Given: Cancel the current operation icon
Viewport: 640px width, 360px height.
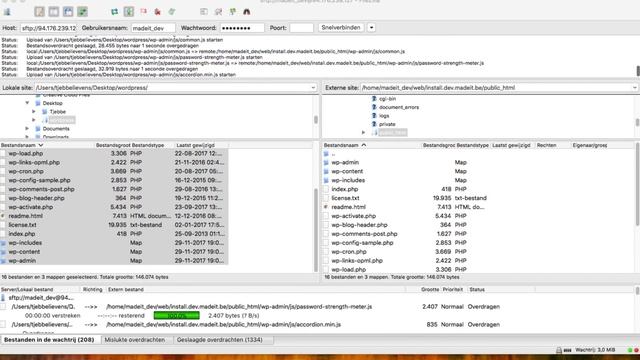Looking at the screenshot, I should pos(143,12).
